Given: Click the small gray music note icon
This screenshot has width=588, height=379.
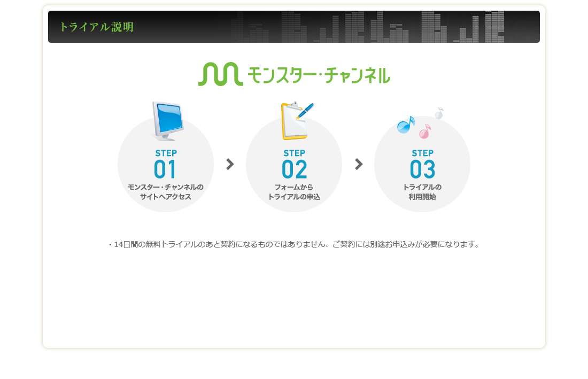Looking at the screenshot, I should 439,113.
